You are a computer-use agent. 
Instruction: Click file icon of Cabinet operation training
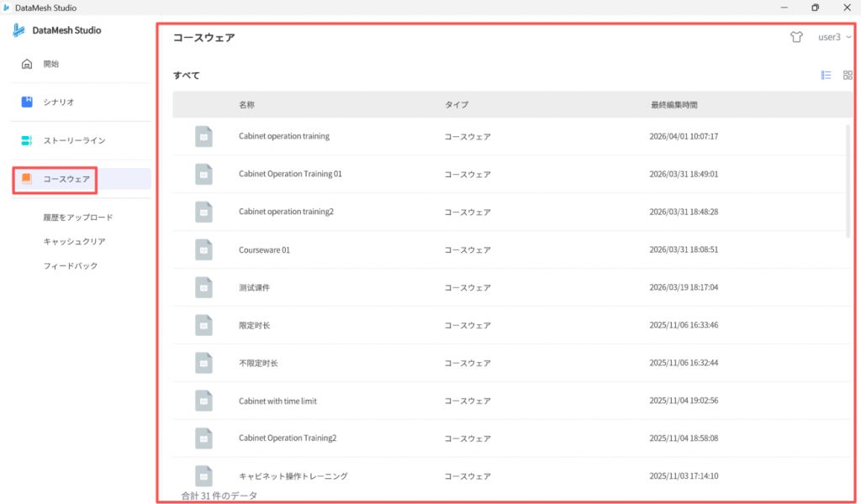point(203,136)
